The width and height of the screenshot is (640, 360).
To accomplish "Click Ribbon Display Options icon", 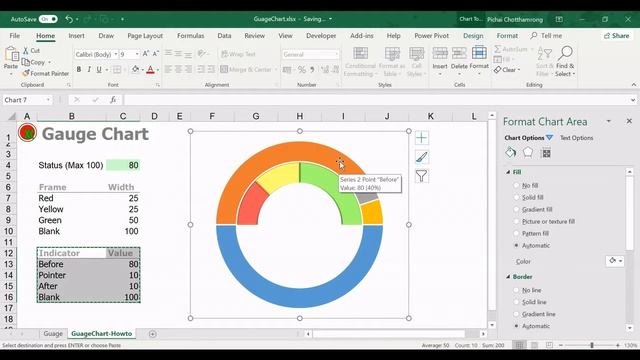I will click(x=559, y=19).
